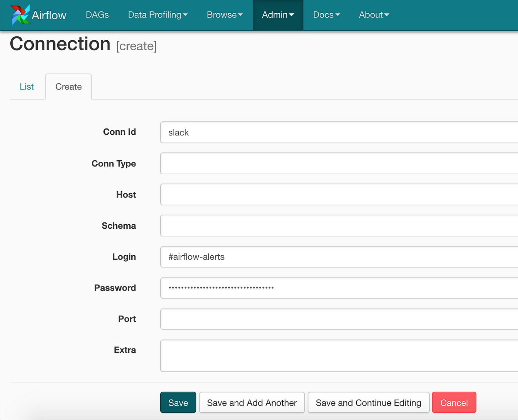Image resolution: width=518 pixels, height=420 pixels.
Task: Open the About dropdown menu
Action: pyautogui.click(x=374, y=15)
